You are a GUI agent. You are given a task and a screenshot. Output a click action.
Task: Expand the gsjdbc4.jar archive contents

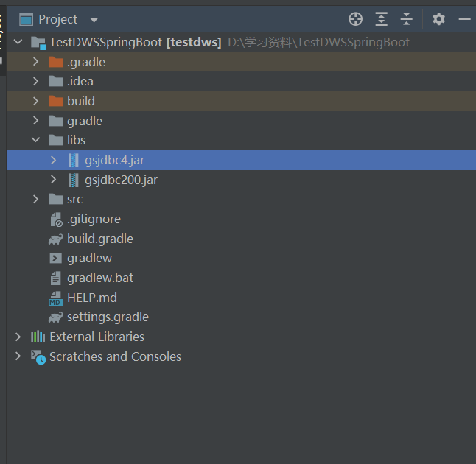point(53,160)
